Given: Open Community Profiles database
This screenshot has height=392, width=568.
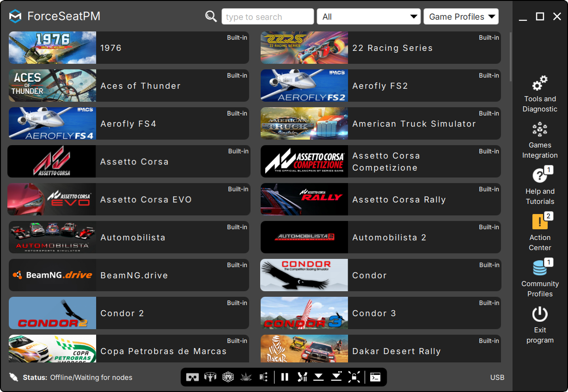Looking at the screenshot, I should (540, 278).
